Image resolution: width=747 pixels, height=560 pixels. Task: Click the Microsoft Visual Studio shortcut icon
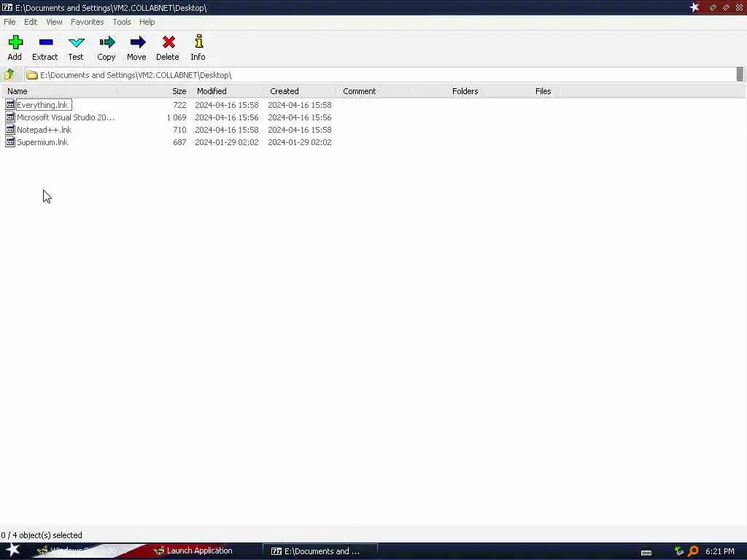click(x=10, y=117)
